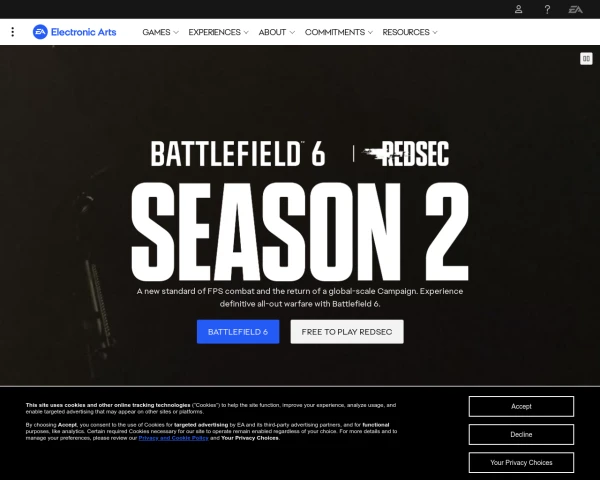Decline cookies
The height and width of the screenshot is (480, 600).
click(521, 434)
